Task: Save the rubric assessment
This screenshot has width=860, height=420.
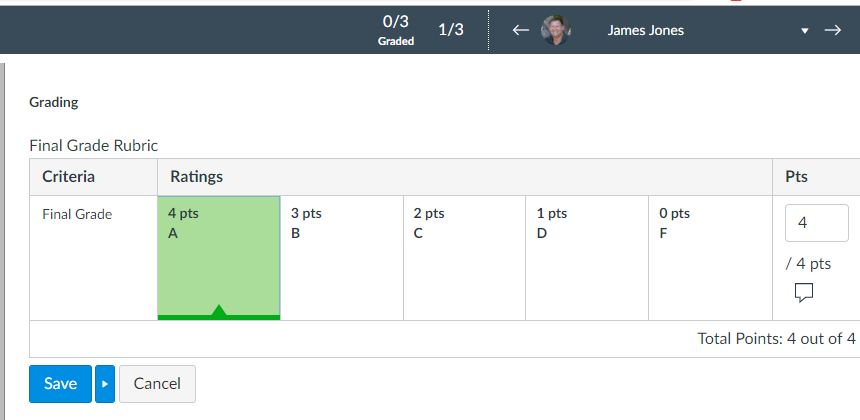Action: [x=60, y=384]
